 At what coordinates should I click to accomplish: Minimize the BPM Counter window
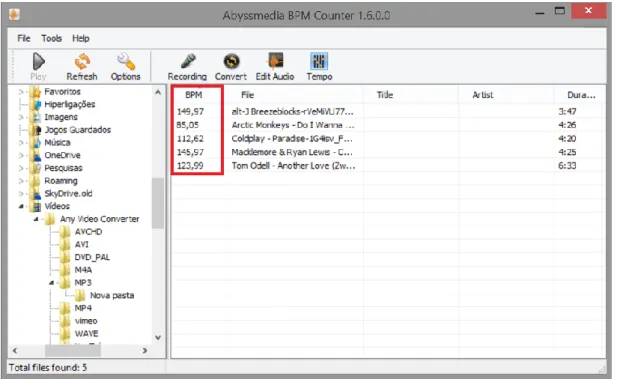click(x=540, y=13)
